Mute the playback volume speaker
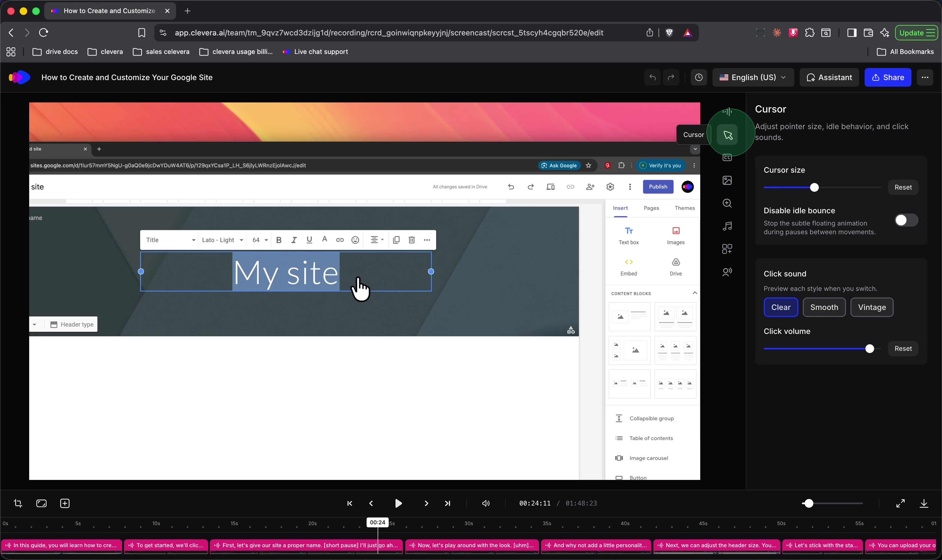Viewport: 942px width, 560px height. [486, 503]
